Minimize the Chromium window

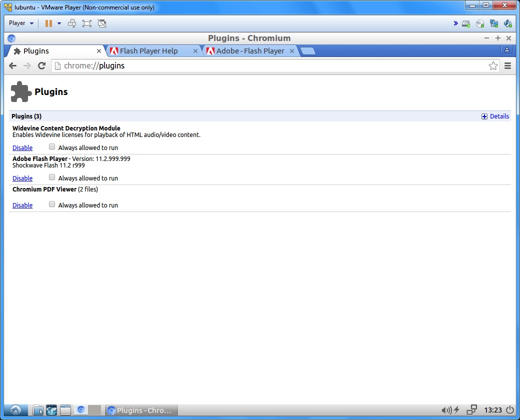click(x=486, y=38)
